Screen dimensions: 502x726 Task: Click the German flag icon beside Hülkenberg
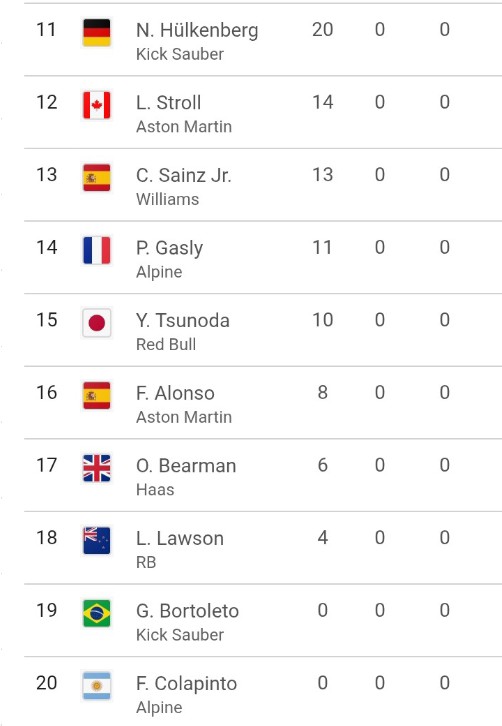pos(96,32)
